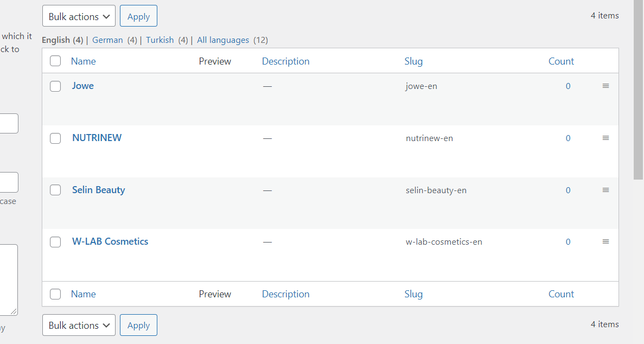
Task: Check the box for W-LAB Cosmetics
Action: [x=55, y=242]
